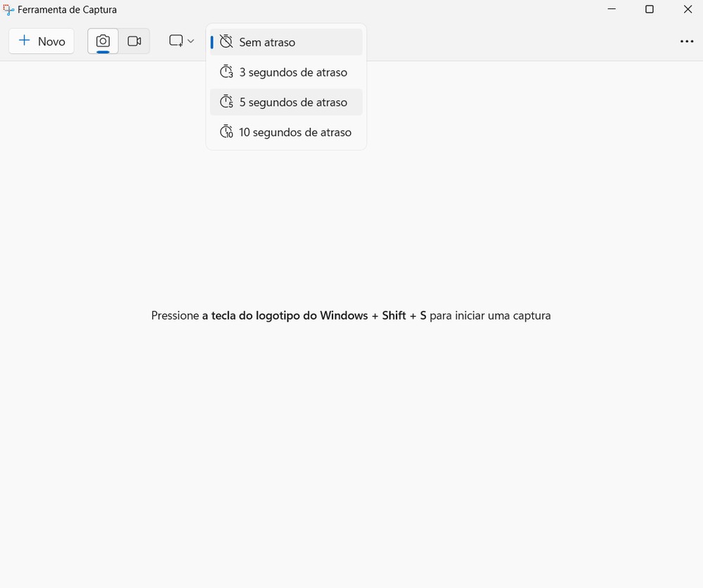Click the crossed-out timer icon beside Sem atraso

pyautogui.click(x=226, y=41)
